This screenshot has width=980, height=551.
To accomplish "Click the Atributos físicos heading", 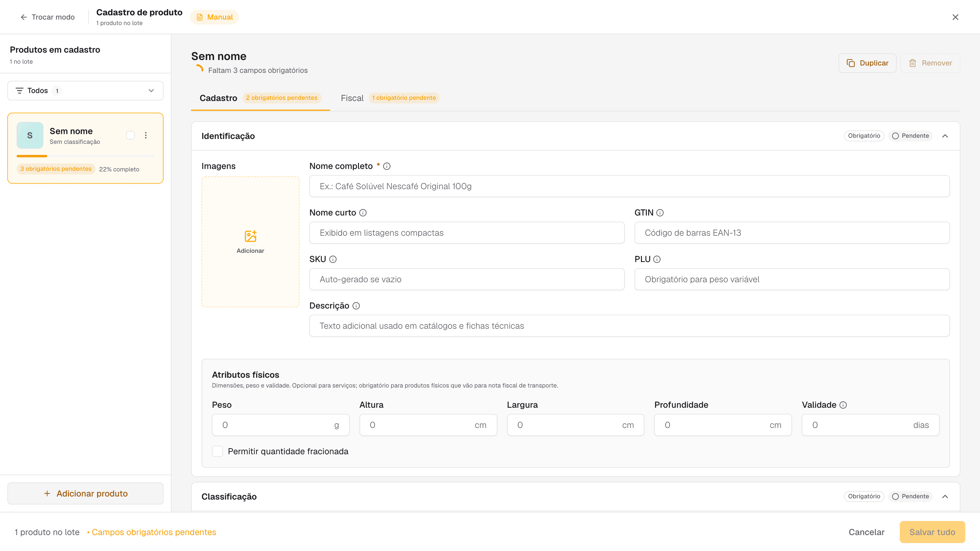I will (x=245, y=375).
